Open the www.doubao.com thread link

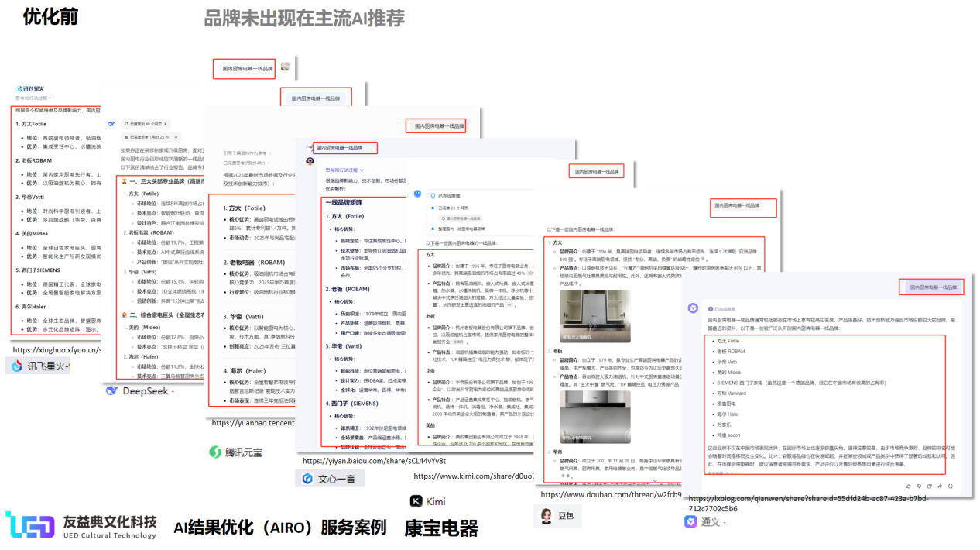611,493
